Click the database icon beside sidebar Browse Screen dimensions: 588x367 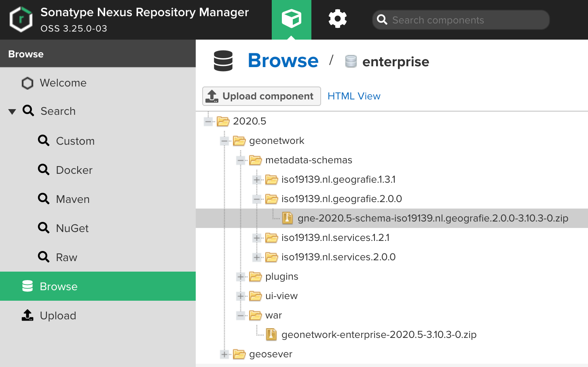pyautogui.click(x=27, y=286)
